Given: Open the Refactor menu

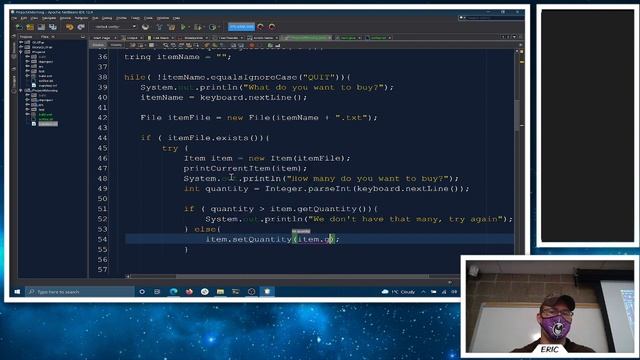Looking at the screenshot, I should tap(81, 18).
